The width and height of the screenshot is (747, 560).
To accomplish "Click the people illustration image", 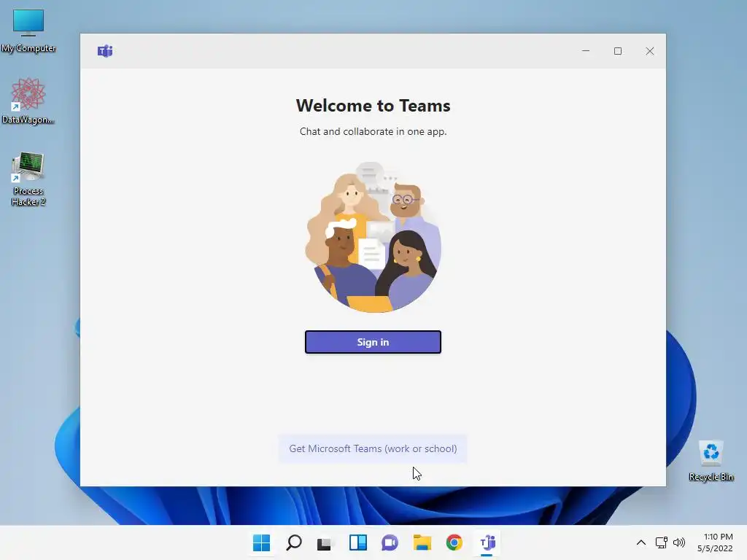I will 373,237.
